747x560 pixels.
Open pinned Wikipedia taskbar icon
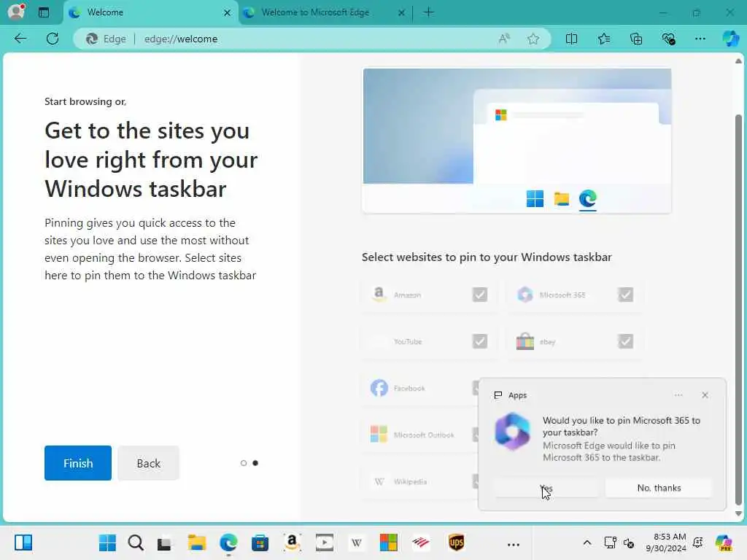(356, 542)
